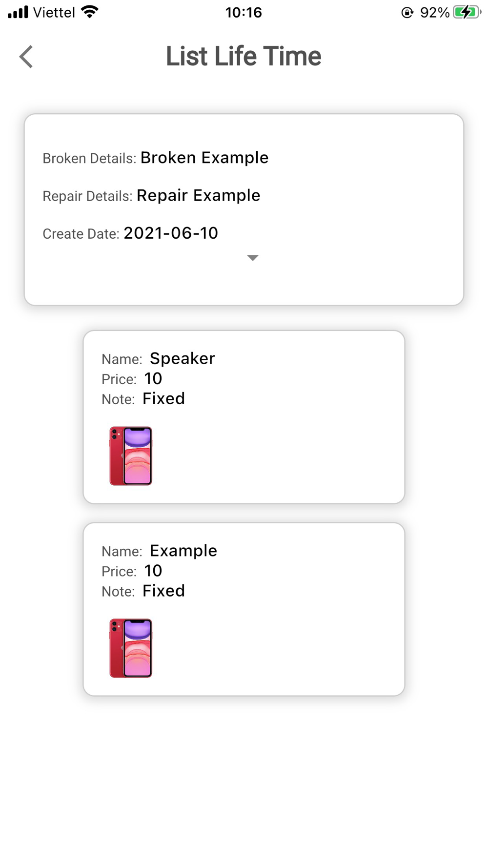Viewport: 488px width, 868px height.
Task: Tap the Fixed note in Example card
Action: [x=164, y=591]
